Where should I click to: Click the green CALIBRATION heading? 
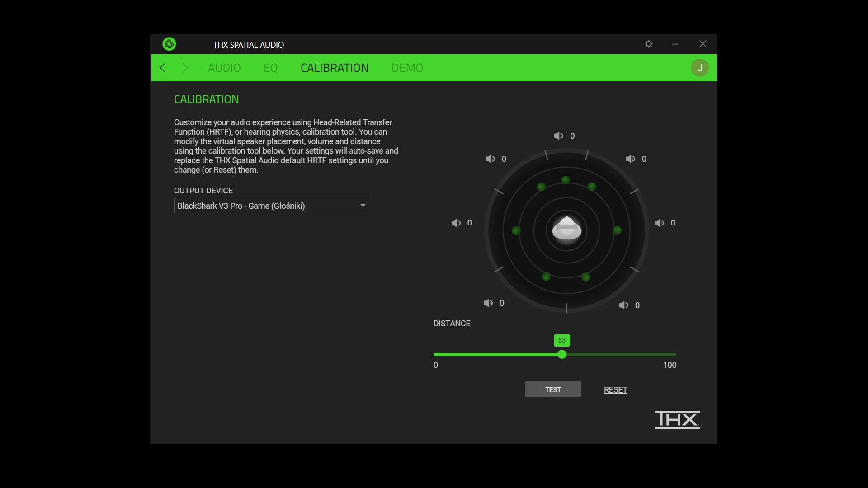click(206, 99)
